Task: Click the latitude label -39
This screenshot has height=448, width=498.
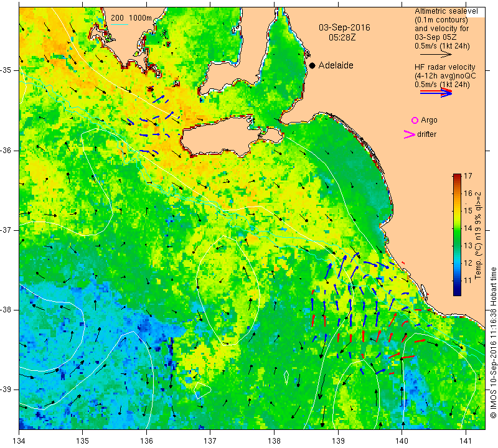Action: coord(7,390)
